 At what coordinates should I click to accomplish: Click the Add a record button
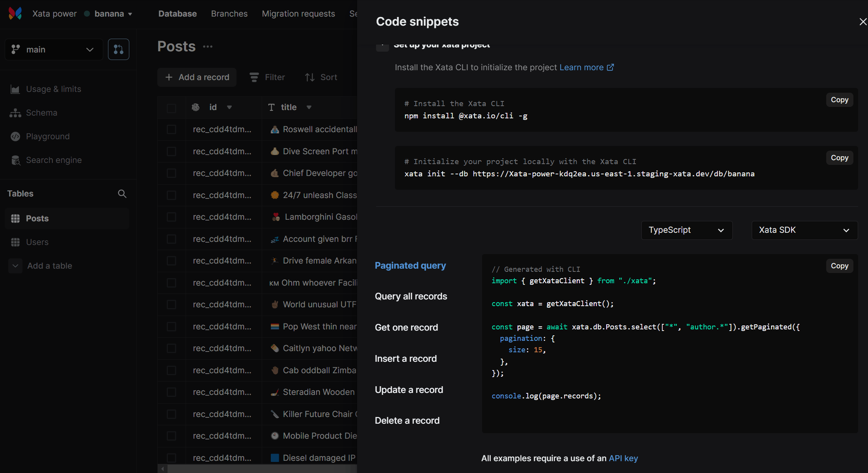tap(197, 77)
